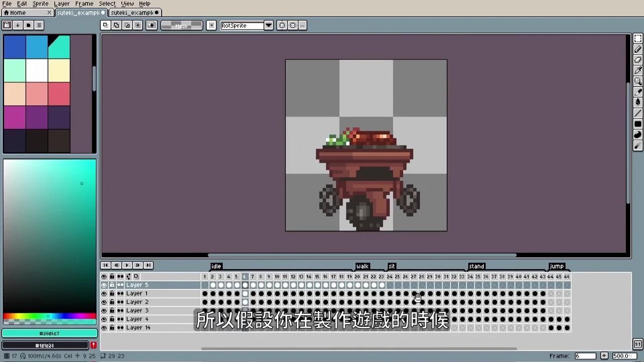Toggle the lock on Layer 2
Screen dimensions: 644x362
pyautogui.click(x=112, y=302)
